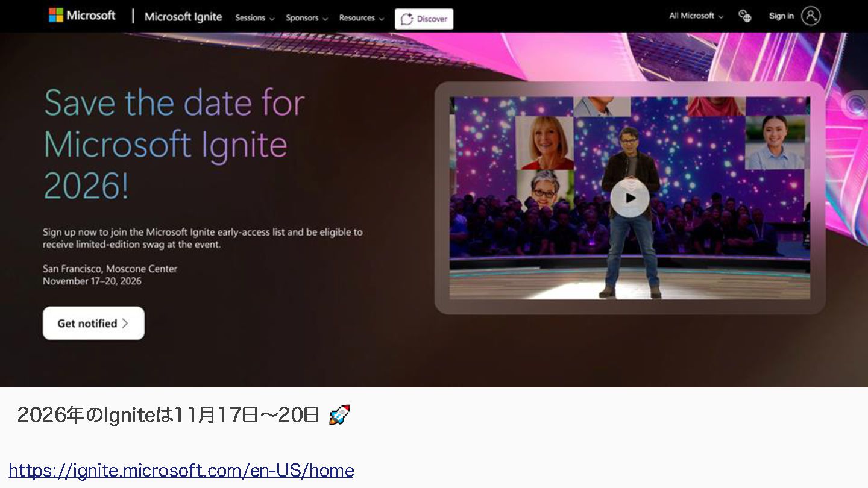
Task: Click the gray-haired woman with glasses portrait
Action: click(x=545, y=189)
